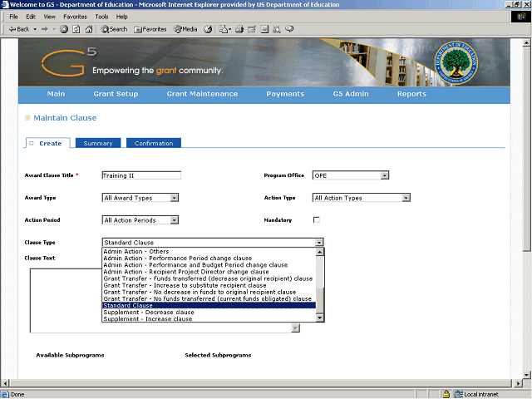Image resolution: width=532 pixels, height=399 pixels.
Task: Select 'Supplement - Decrease clause' option
Action: (209, 313)
